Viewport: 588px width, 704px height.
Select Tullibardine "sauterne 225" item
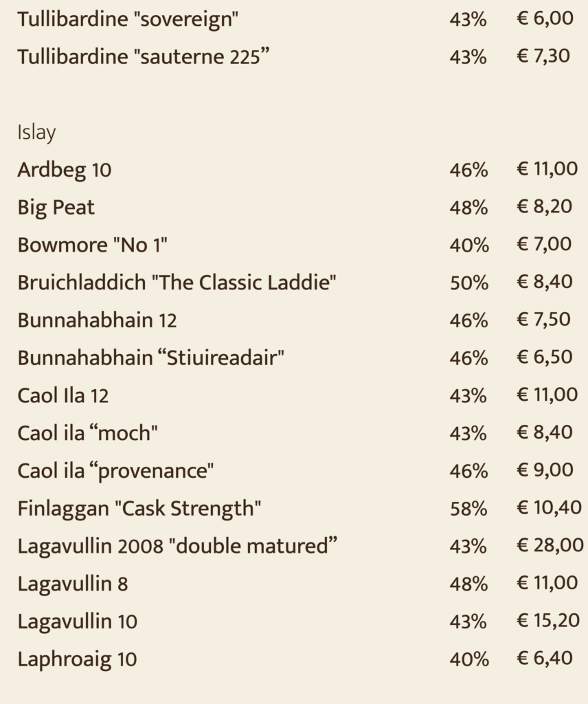tap(144, 57)
